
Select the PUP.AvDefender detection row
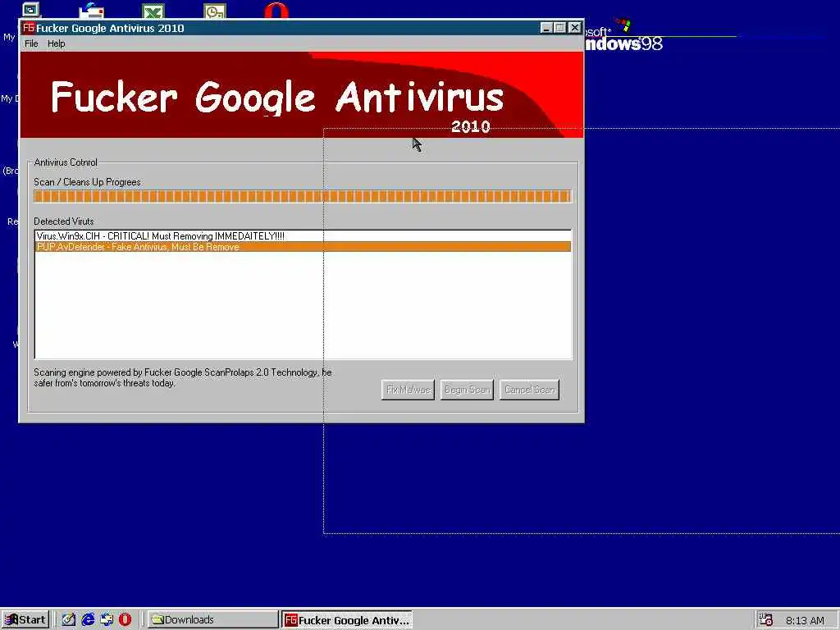[304, 247]
